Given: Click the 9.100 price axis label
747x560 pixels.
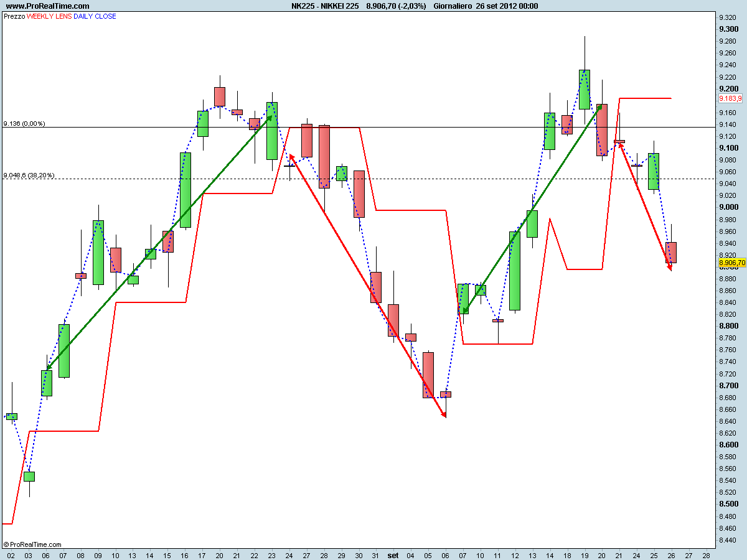Looking at the screenshot, I should 728,148.
